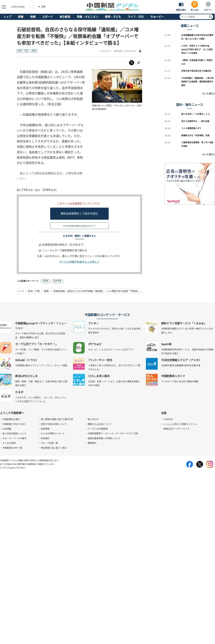
Task: Click the 国政 category tag
Action: point(34,51)
